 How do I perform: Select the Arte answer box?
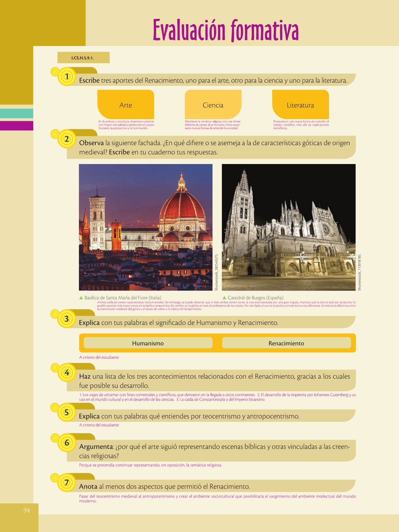tap(126, 105)
